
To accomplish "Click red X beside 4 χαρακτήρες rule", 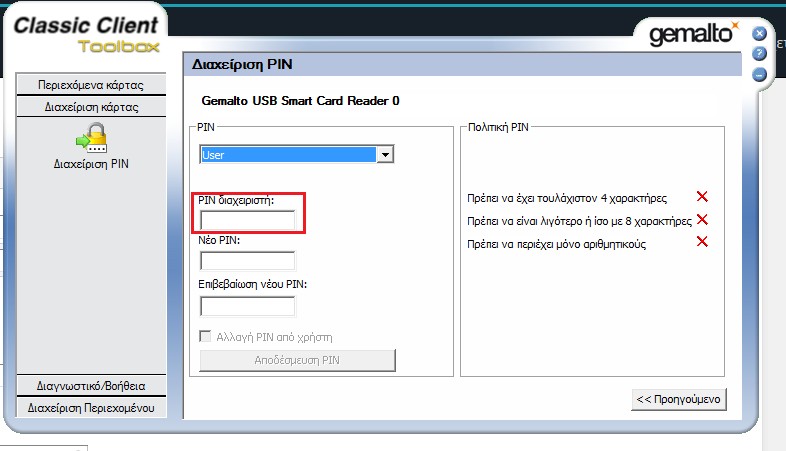I will (702, 196).
